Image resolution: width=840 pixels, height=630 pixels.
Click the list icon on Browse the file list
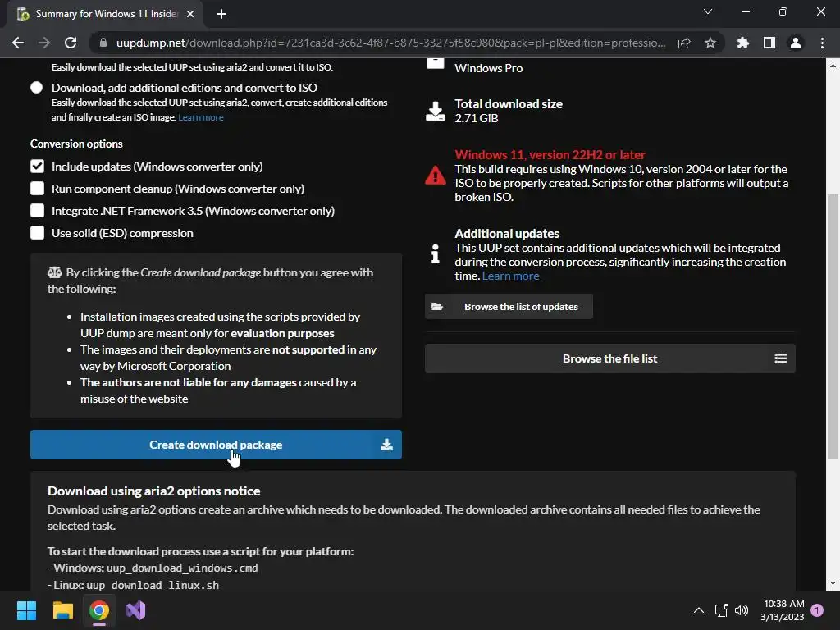point(781,358)
